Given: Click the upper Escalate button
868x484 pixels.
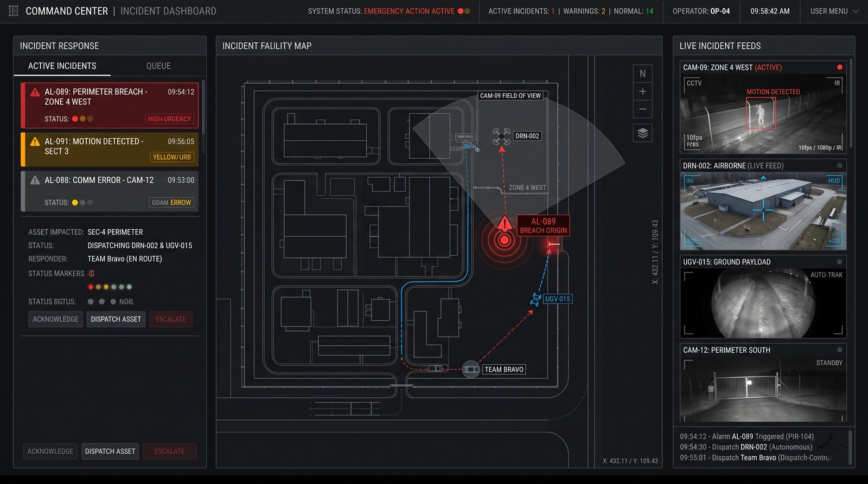Looking at the screenshot, I should pyautogui.click(x=171, y=319).
